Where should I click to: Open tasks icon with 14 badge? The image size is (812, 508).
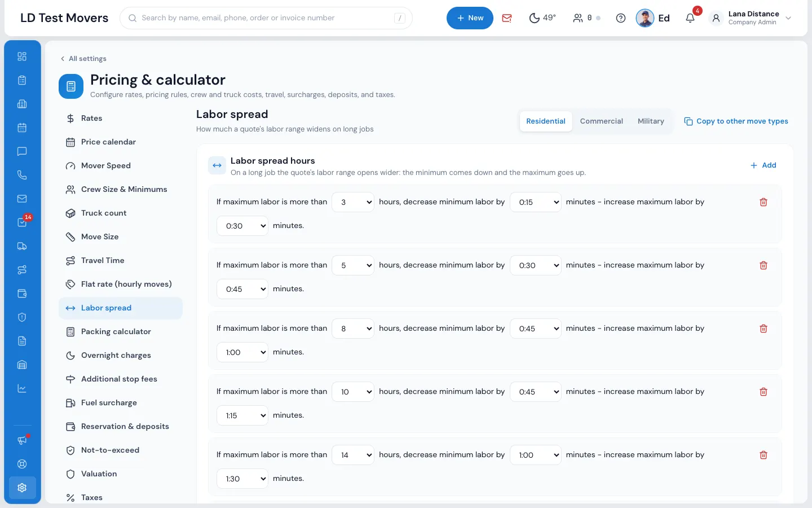(x=22, y=222)
